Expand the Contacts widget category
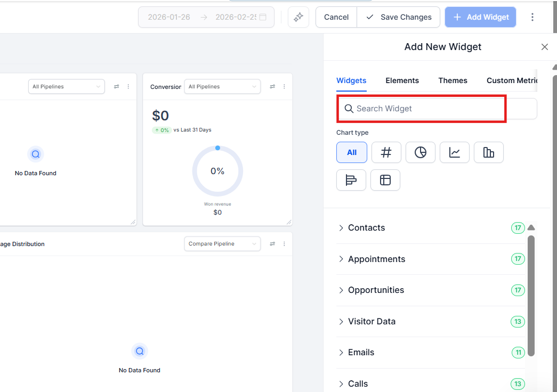 click(x=366, y=228)
